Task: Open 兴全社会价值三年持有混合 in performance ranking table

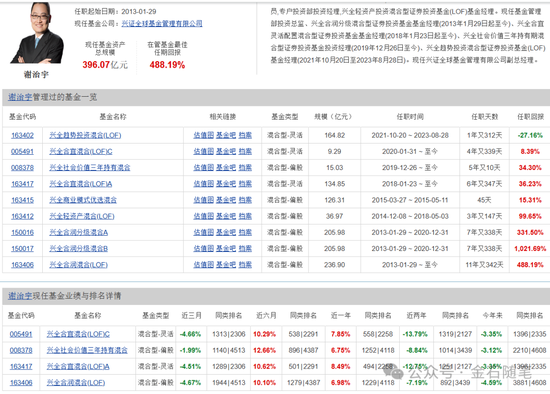Action: (87, 350)
